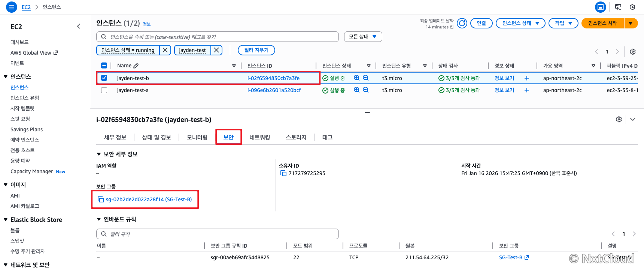Click the blue square icon in top bar
The image size is (644, 272).
tap(601, 7)
